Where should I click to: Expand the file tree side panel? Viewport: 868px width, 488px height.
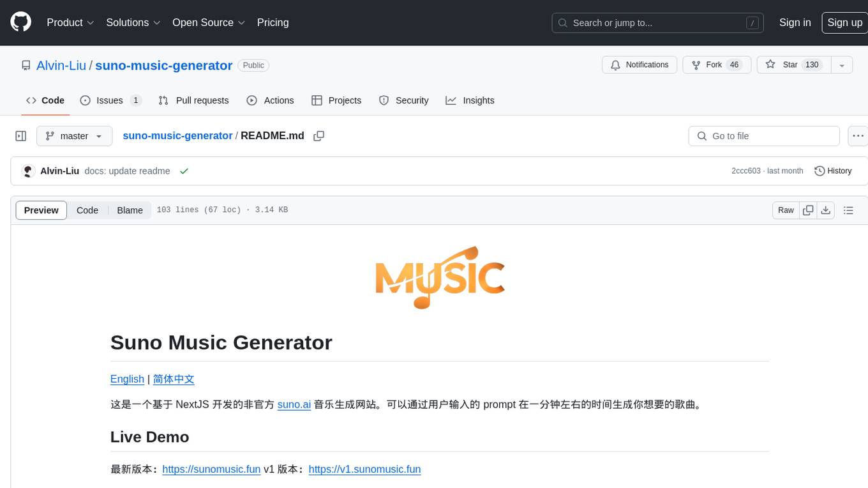(21, 136)
